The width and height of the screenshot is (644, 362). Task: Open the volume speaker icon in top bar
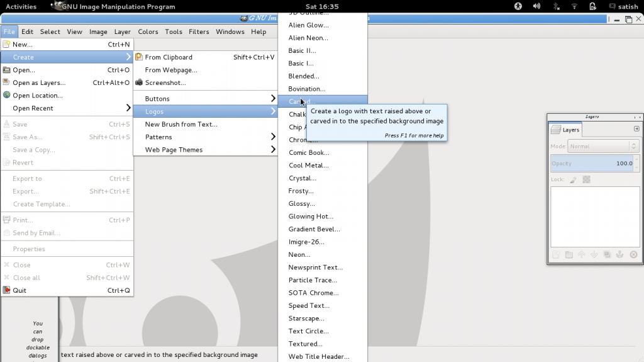[536, 6]
